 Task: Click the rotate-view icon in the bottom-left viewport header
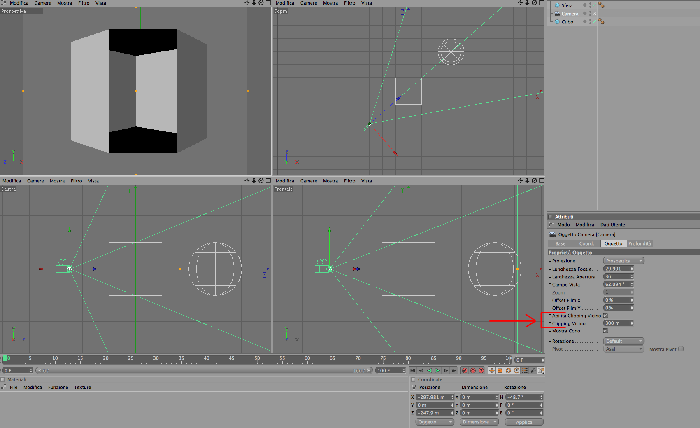261,181
